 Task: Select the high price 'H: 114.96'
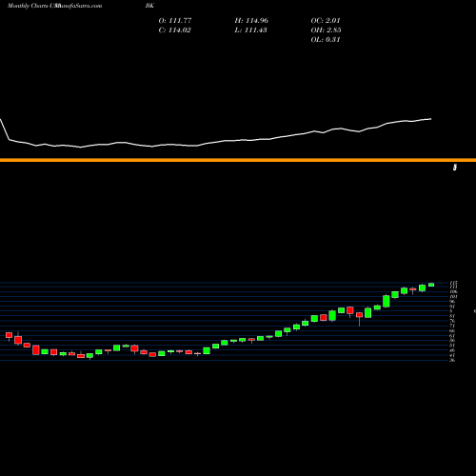251,21
